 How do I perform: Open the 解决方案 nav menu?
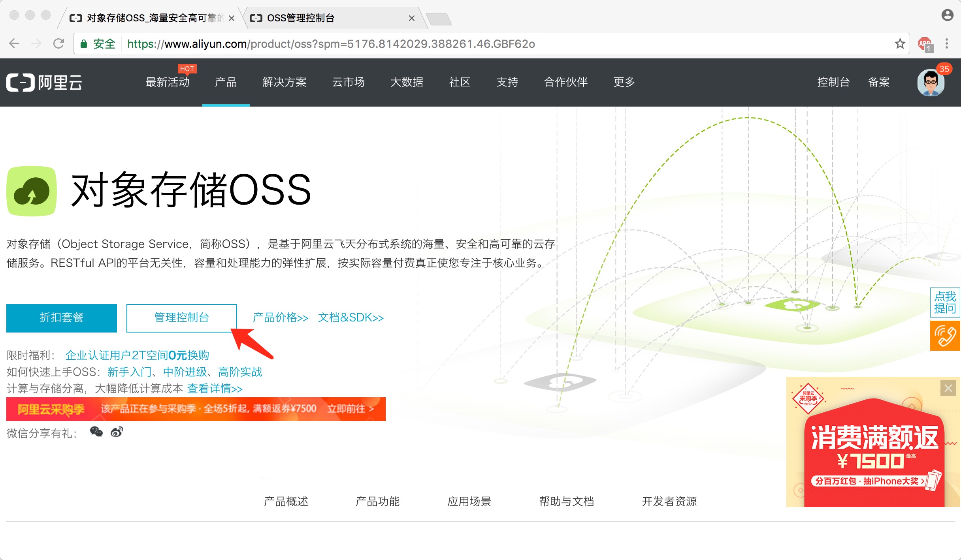[x=285, y=82]
